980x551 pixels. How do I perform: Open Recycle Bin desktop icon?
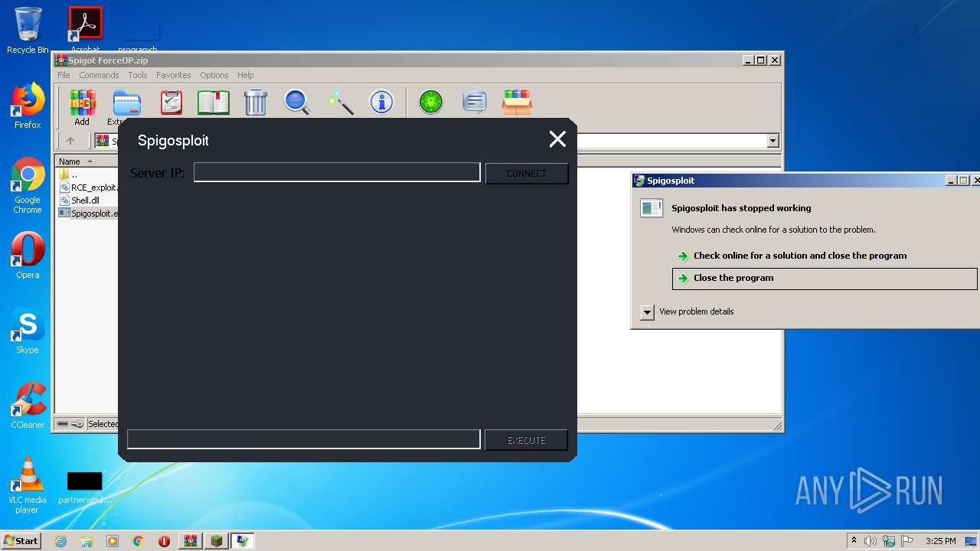(28, 31)
